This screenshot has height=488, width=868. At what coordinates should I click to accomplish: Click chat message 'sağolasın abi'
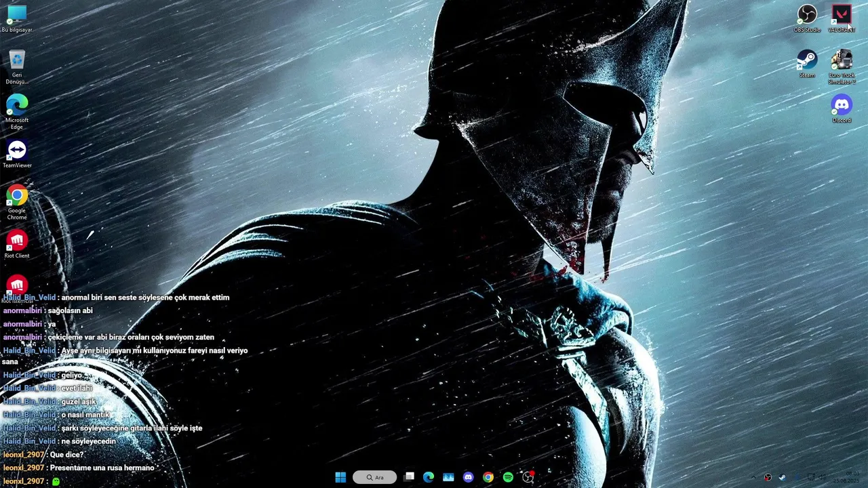(70, 310)
